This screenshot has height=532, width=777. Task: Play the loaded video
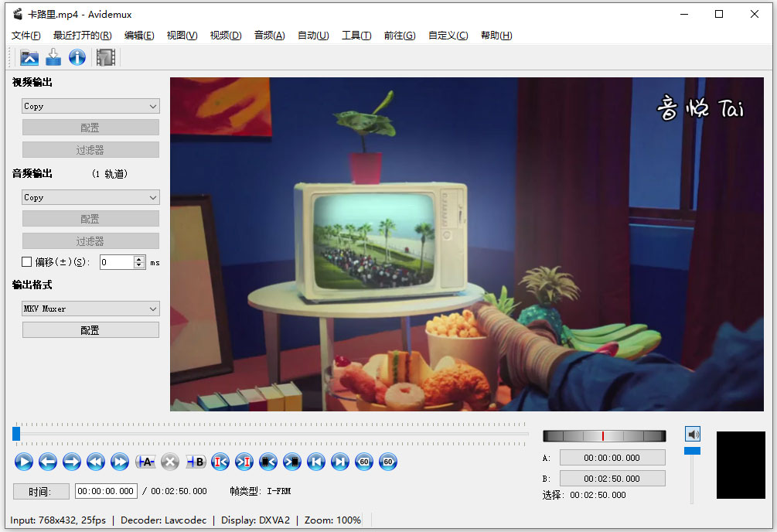[x=24, y=462]
